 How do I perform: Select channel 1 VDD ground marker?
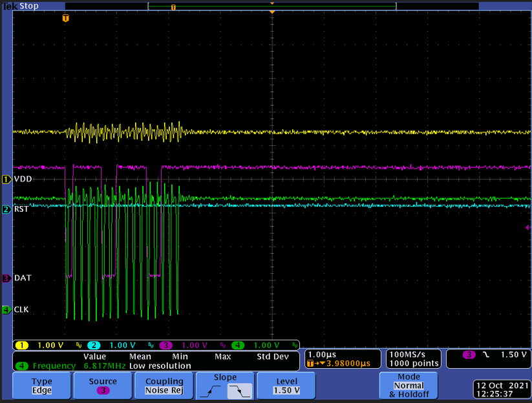pos(6,180)
